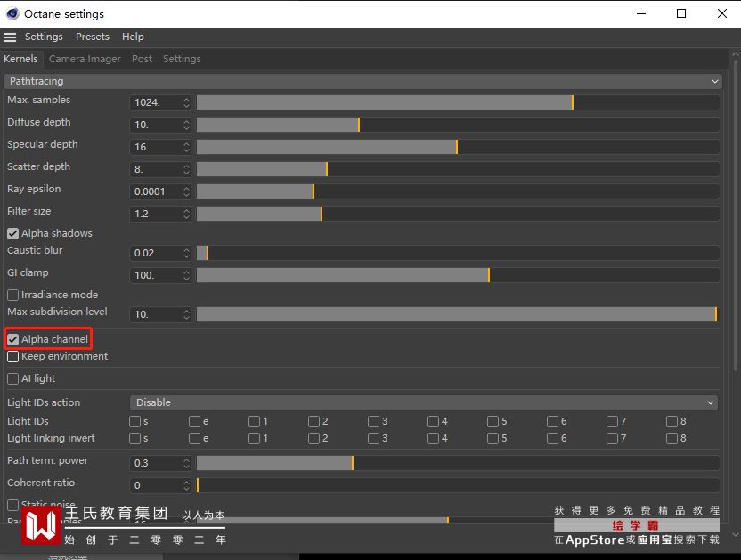Click the Max. samples slider

(x=458, y=102)
